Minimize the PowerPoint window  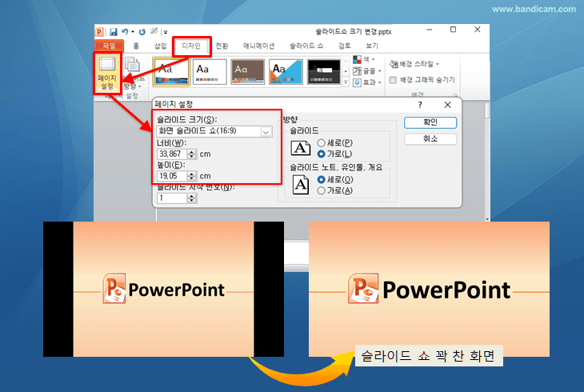[430, 30]
